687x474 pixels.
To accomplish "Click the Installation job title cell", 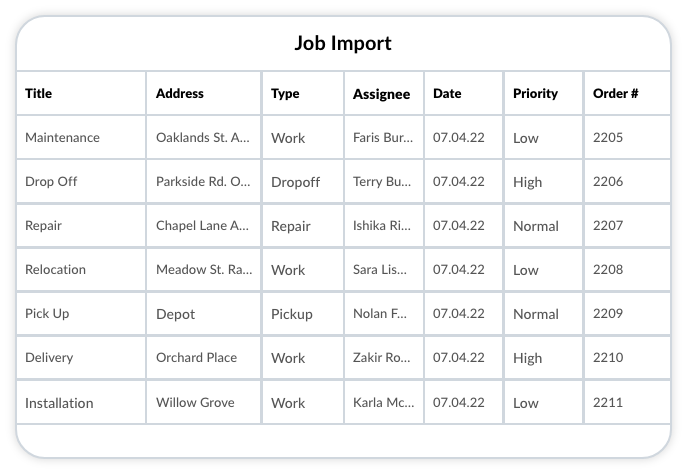I will click(x=59, y=403).
